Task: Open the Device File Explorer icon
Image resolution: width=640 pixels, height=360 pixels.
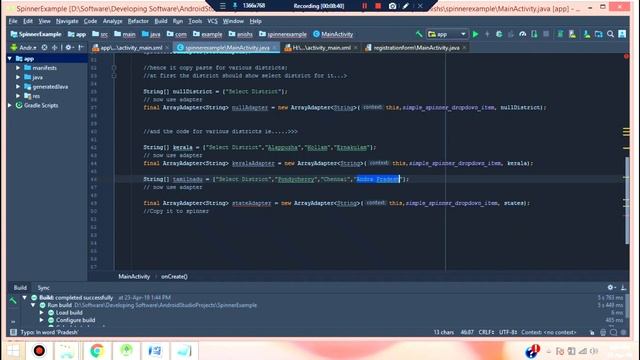Action: tap(598, 34)
